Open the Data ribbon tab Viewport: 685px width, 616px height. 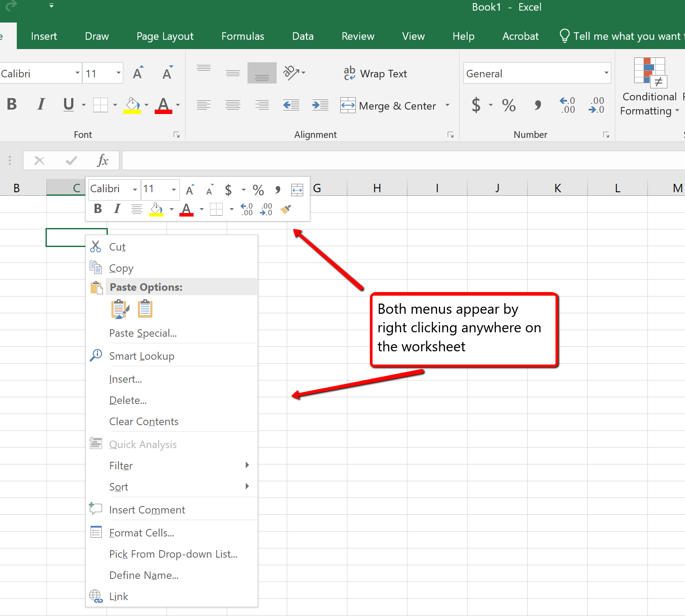click(303, 36)
